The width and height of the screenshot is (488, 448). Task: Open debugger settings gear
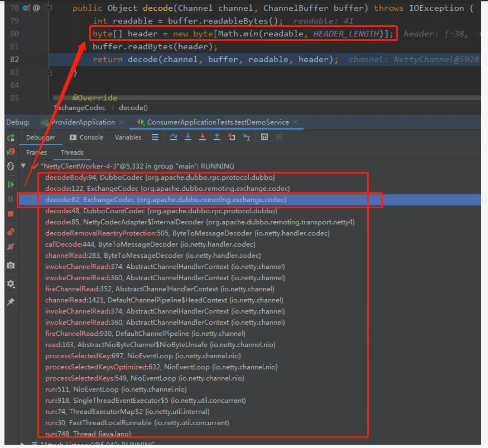11,284
